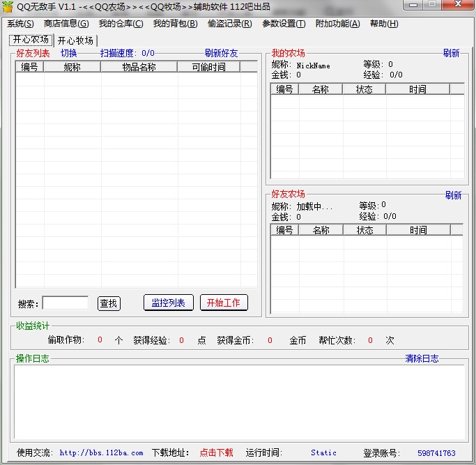Refresh the 我的农场 panel

451,53
